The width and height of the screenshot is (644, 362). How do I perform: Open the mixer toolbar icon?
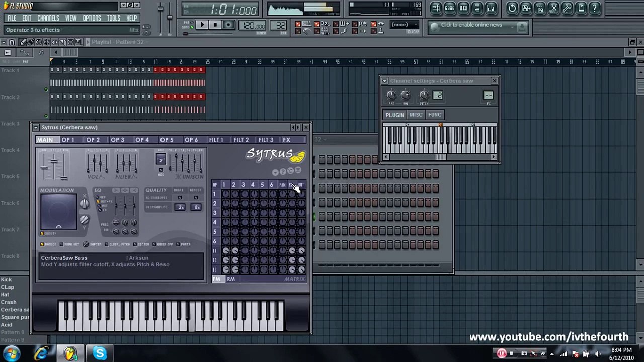(491, 8)
